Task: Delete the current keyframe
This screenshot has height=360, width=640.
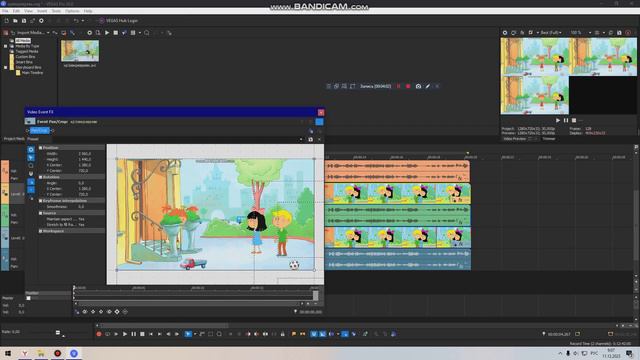Action: pos(125,311)
